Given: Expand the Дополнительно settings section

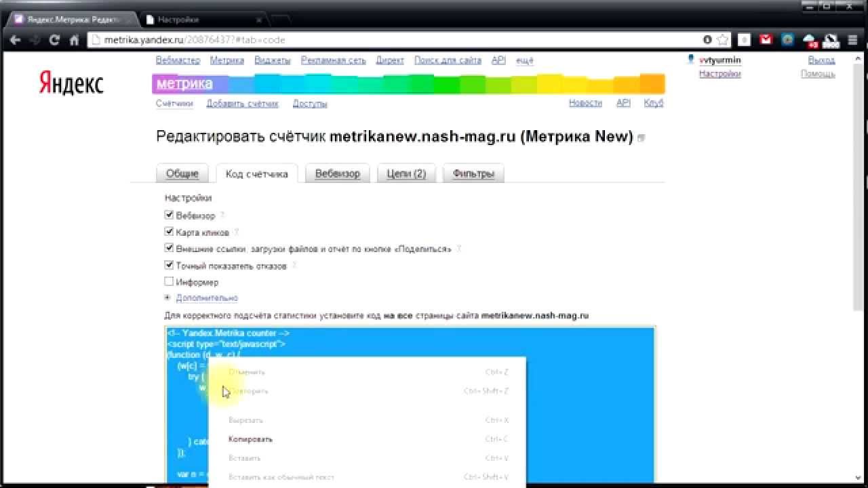Looking at the screenshot, I should point(206,298).
